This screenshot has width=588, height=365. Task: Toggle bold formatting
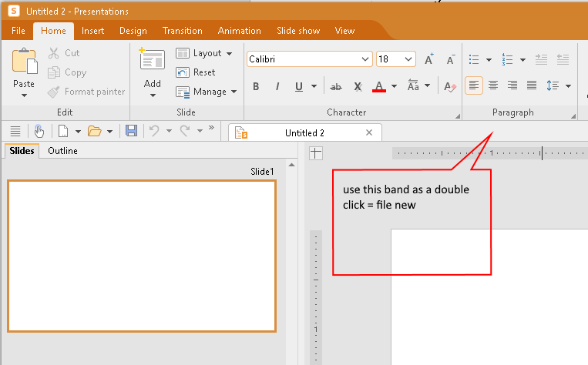point(256,86)
